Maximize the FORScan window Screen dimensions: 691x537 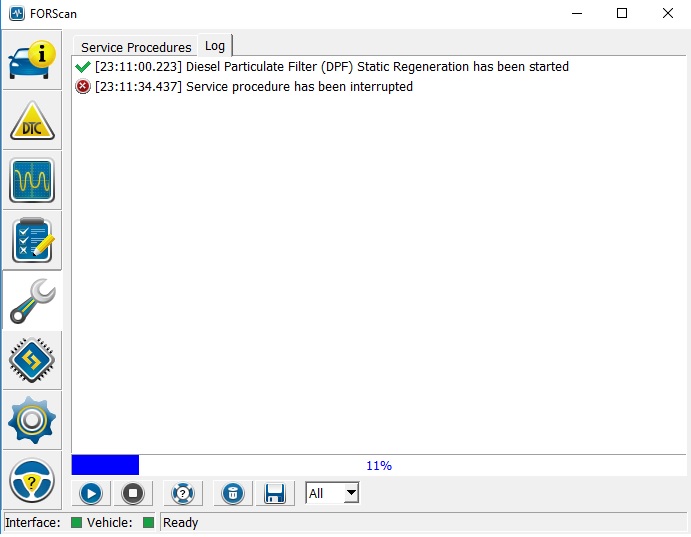point(622,14)
